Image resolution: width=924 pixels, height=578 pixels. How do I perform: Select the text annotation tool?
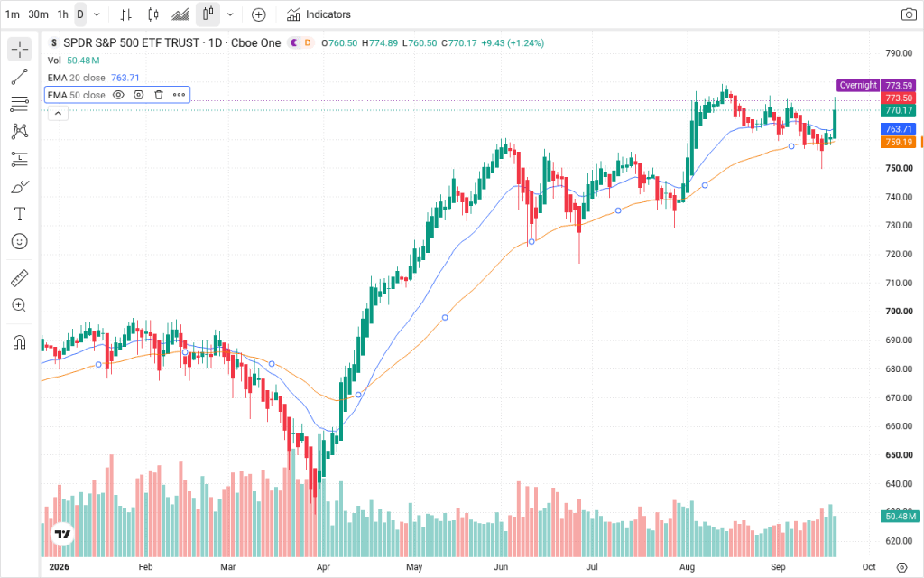point(20,213)
